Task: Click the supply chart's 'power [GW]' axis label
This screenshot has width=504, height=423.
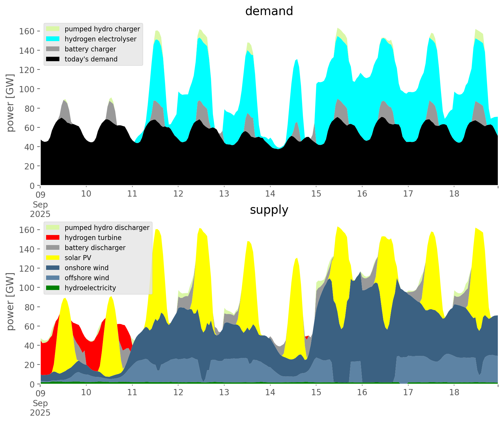Action: click(x=10, y=302)
